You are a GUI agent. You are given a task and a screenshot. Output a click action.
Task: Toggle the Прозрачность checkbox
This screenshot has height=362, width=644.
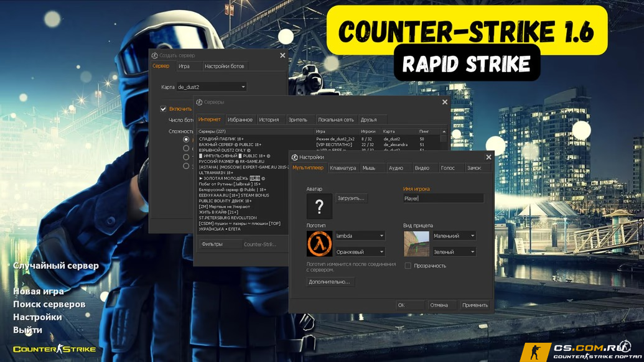(408, 266)
